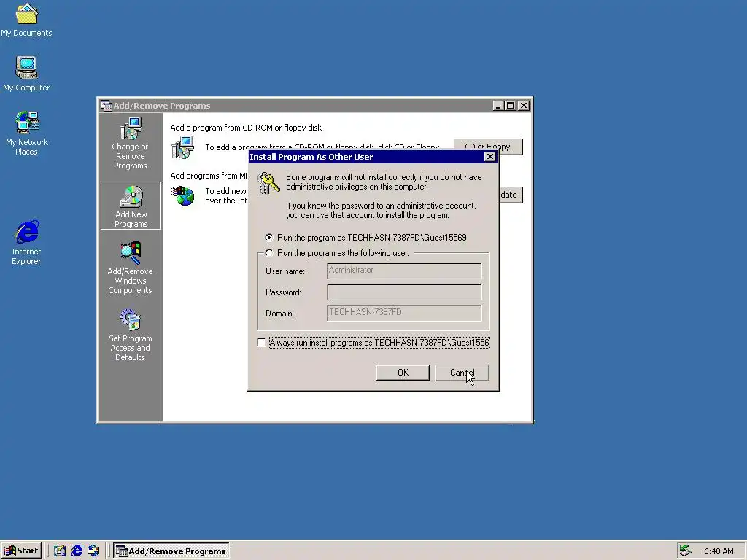The width and height of the screenshot is (747, 560).
Task: Select Run as the following user option
Action: (269, 253)
